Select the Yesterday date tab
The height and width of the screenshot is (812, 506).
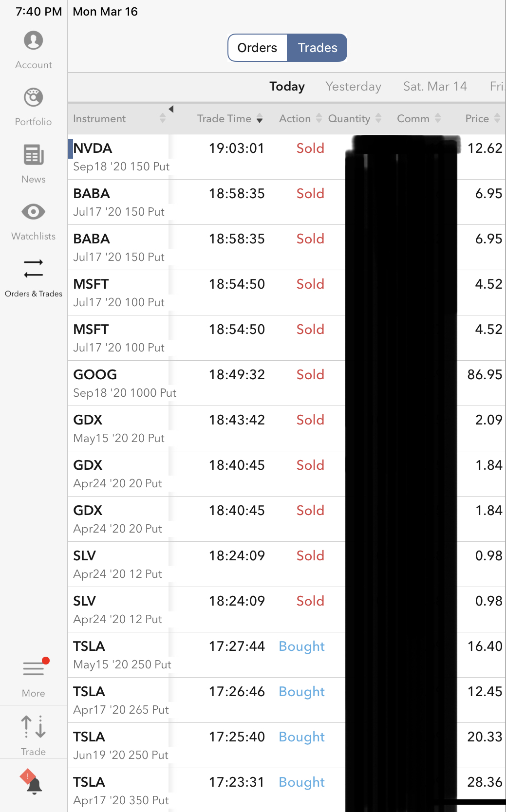[x=353, y=87]
